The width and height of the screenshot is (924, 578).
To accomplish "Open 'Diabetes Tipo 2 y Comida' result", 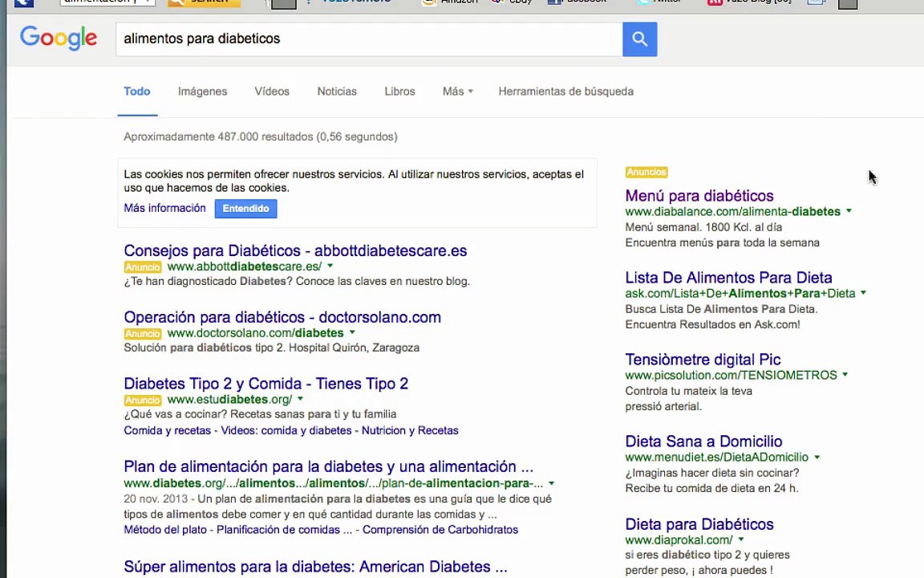I will coord(265,384).
